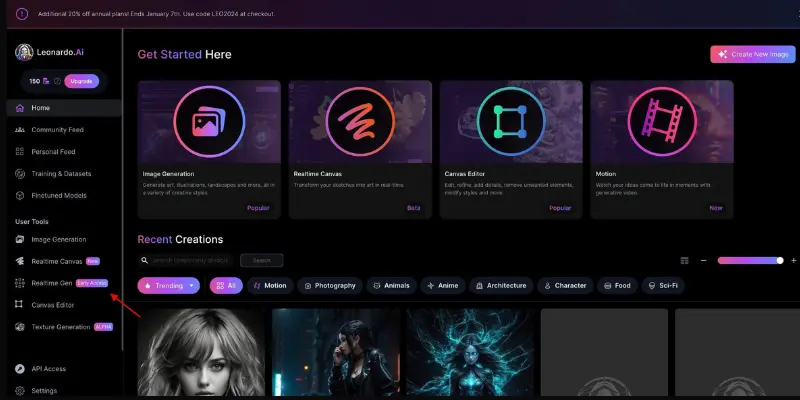800x400 pixels.
Task: Click the alert icon in the promo banner
Action: pyautogui.click(x=22, y=14)
